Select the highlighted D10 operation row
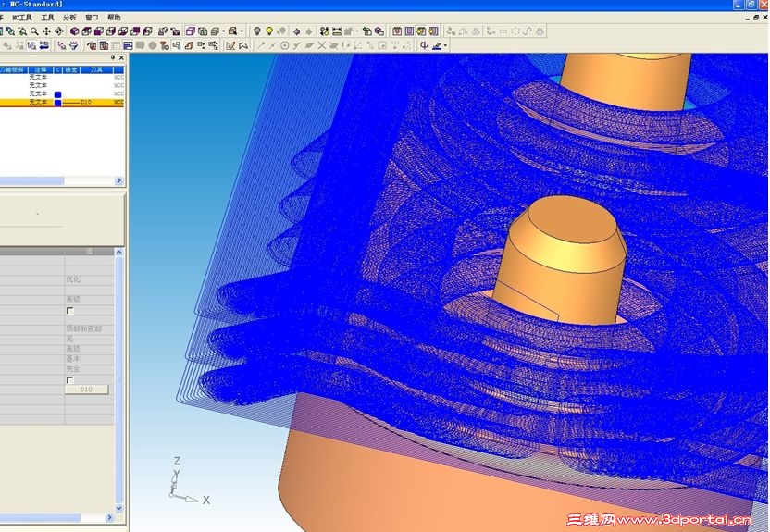This screenshot has height=532, width=770. pos(62,102)
